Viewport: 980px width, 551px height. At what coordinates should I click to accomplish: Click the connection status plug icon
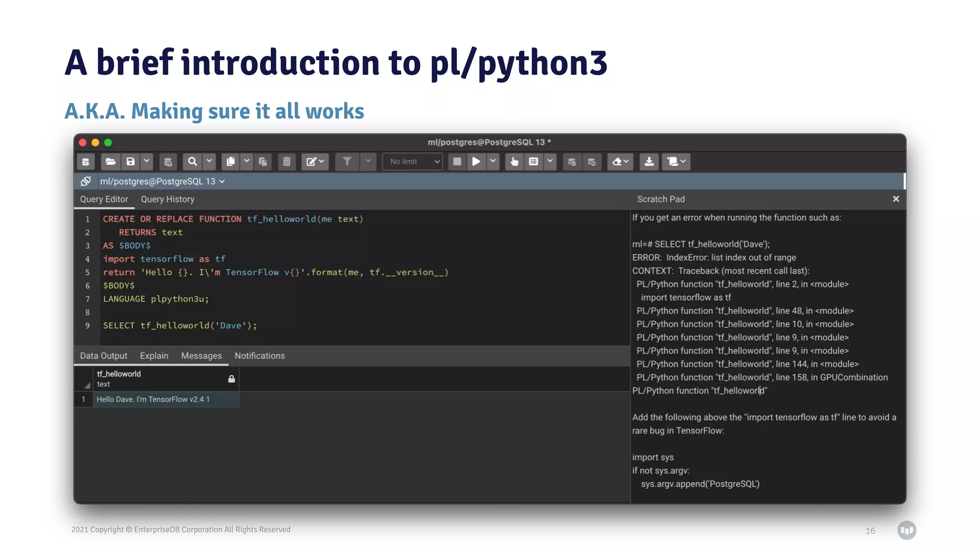[x=86, y=181]
